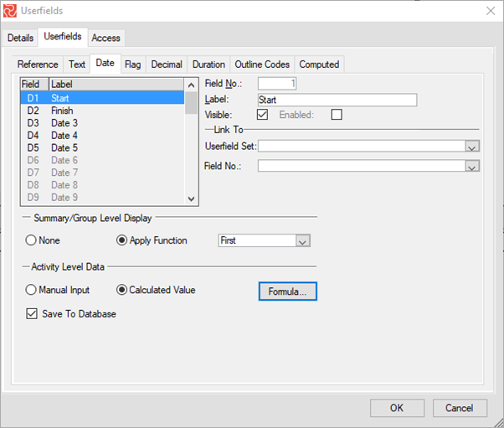The width and height of the screenshot is (504, 428).
Task: Switch to the Details tab
Action: (x=21, y=38)
